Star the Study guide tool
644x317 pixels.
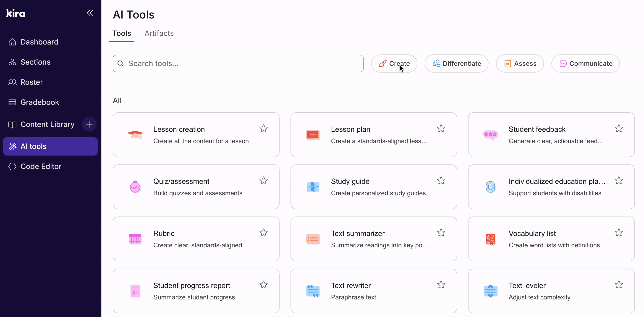click(x=441, y=181)
